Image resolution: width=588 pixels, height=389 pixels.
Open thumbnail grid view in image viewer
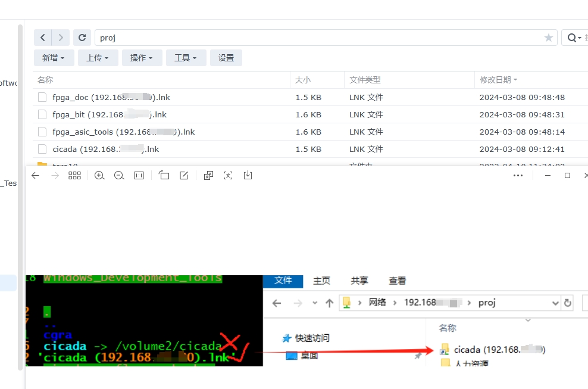pos(74,176)
